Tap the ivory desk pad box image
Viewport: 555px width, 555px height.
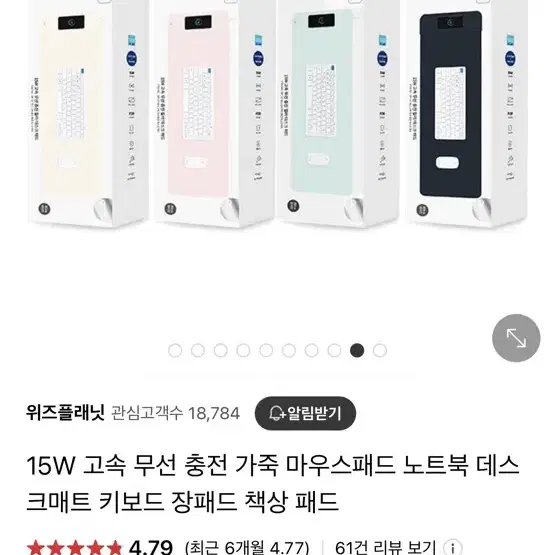(x=88, y=113)
